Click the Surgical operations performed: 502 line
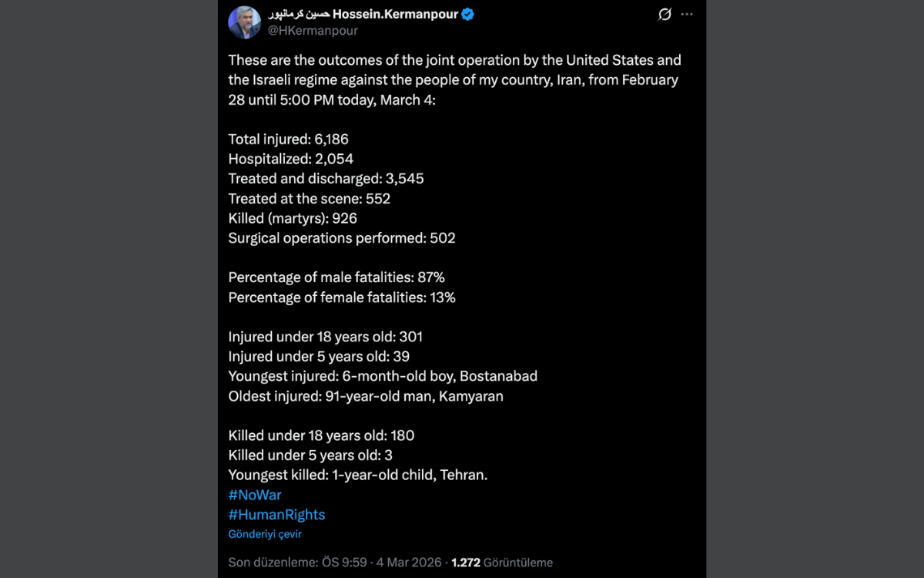This screenshot has height=578, width=924. [342, 238]
